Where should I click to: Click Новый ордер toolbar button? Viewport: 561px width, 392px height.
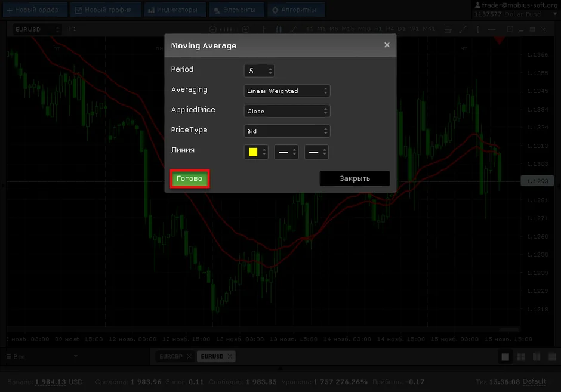pos(35,10)
